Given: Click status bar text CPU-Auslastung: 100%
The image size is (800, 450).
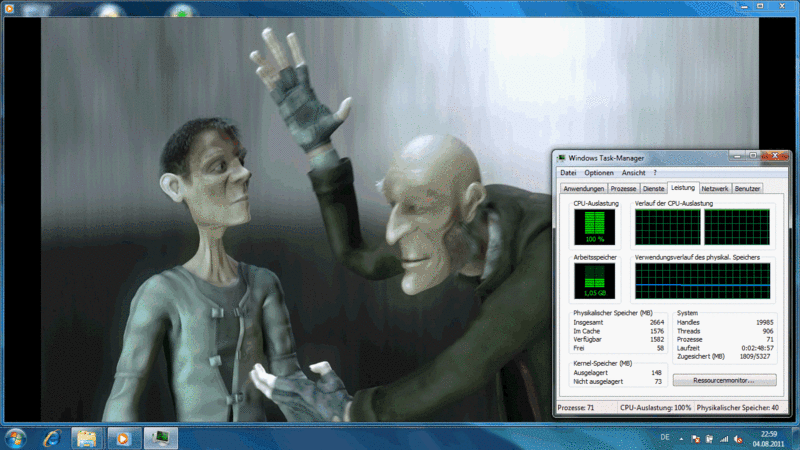Looking at the screenshot, I should [x=655, y=408].
